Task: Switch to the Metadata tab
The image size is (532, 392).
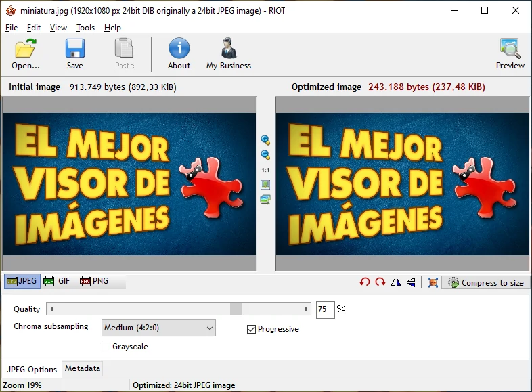Action: (83, 368)
